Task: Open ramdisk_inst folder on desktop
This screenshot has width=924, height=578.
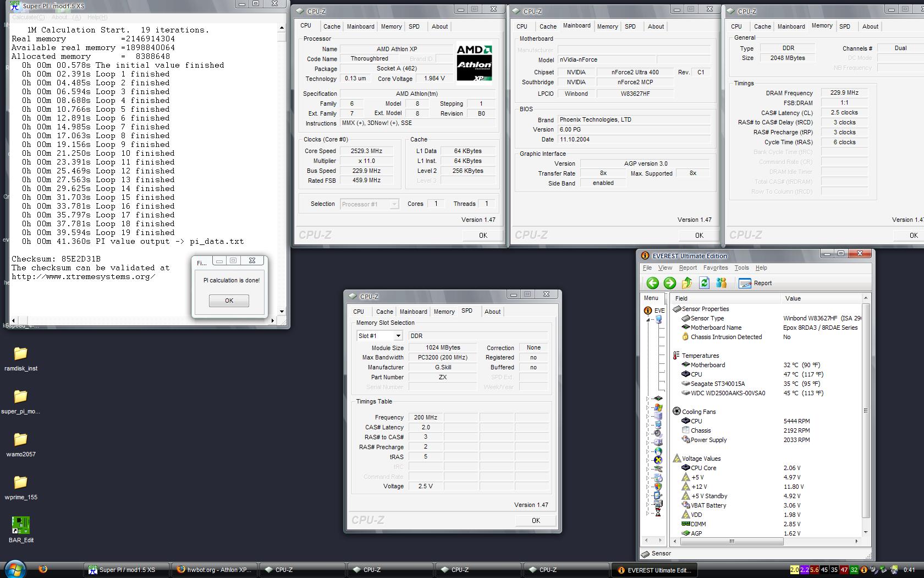Action: [x=20, y=359]
